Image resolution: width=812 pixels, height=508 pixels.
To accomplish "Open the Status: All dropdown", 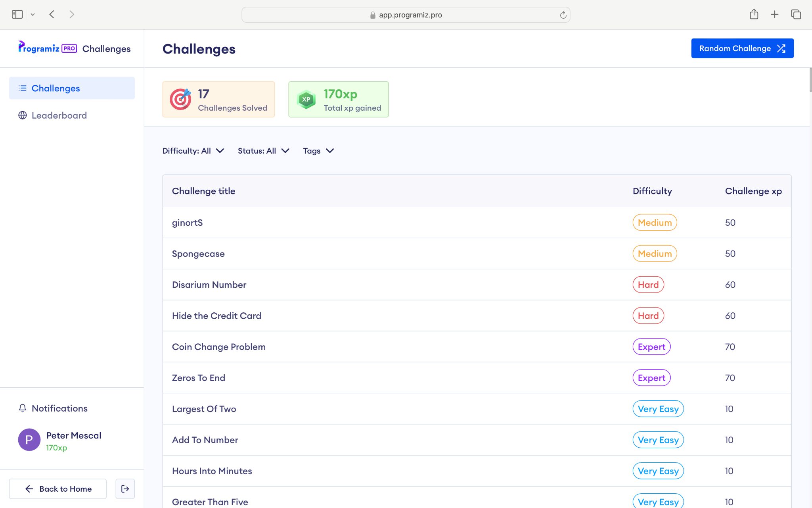I will [263, 151].
